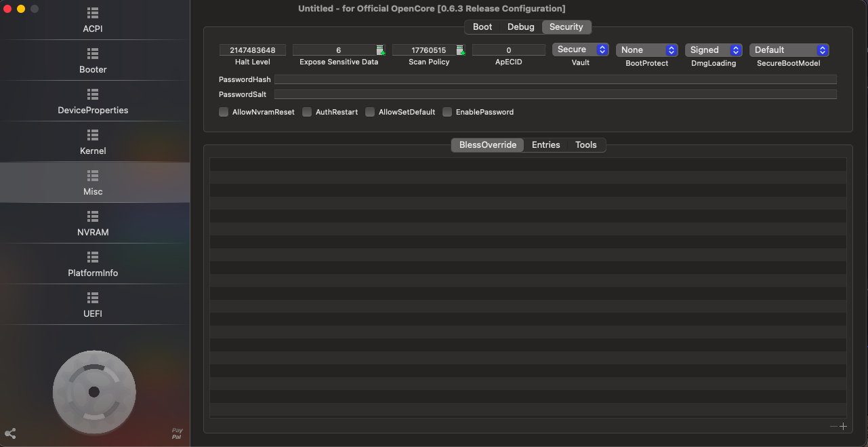Click the share icon in the sidebar
868x447 pixels.
pos(10,433)
